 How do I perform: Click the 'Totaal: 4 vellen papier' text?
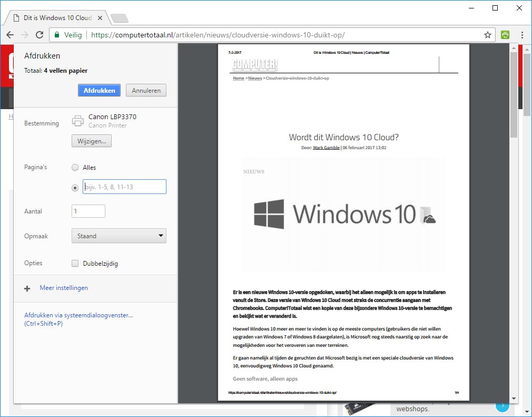(x=56, y=71)
